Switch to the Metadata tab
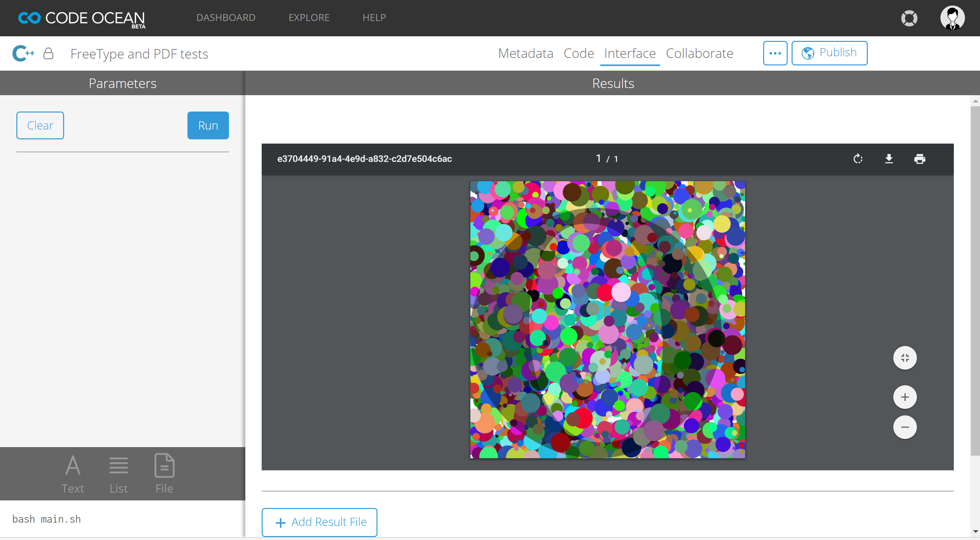The image size is (980, 540). [525, 53]
